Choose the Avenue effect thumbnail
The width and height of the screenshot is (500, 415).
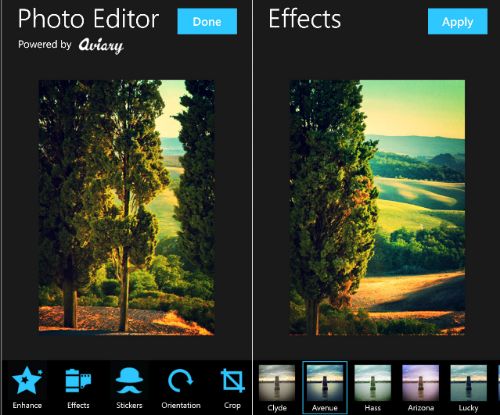(x=325, y=383)
